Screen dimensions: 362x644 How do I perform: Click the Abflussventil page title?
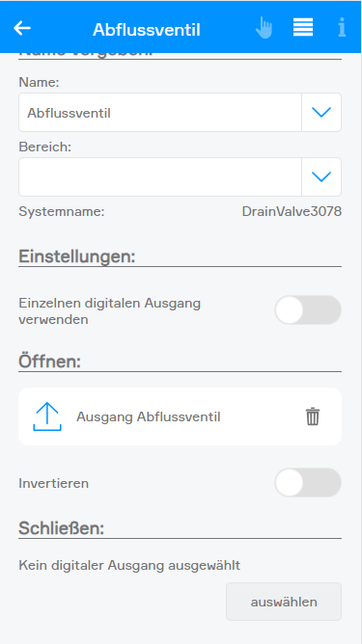147,30
